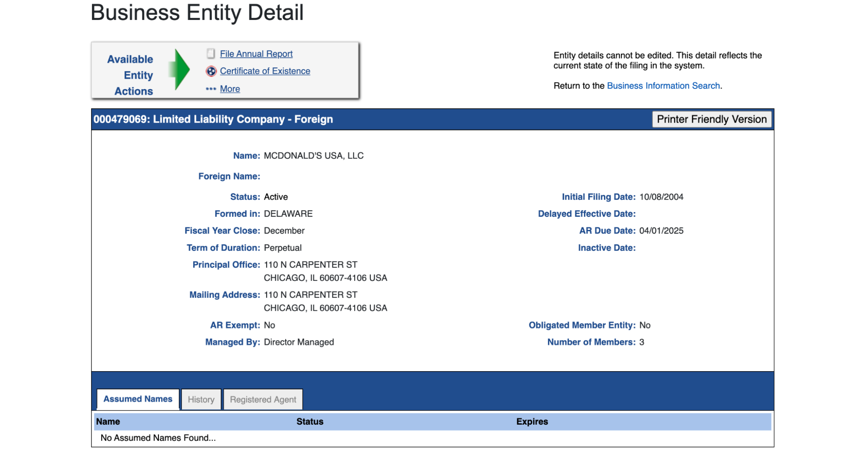
Task: Click the Available Entity Actions label
Action: tap(130, 75)
